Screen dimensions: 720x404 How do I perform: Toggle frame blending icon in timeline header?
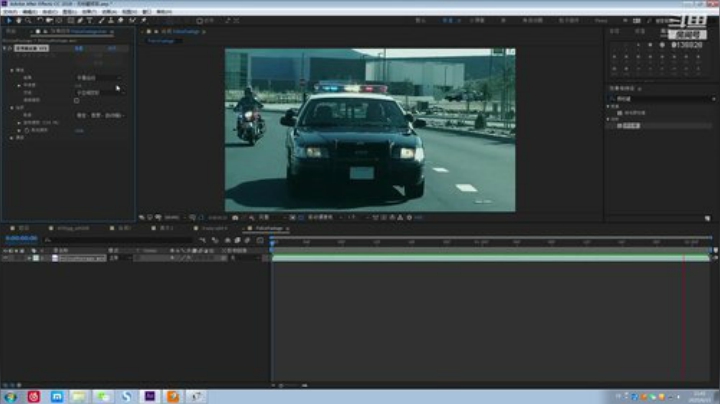click(x=237, y=240)
